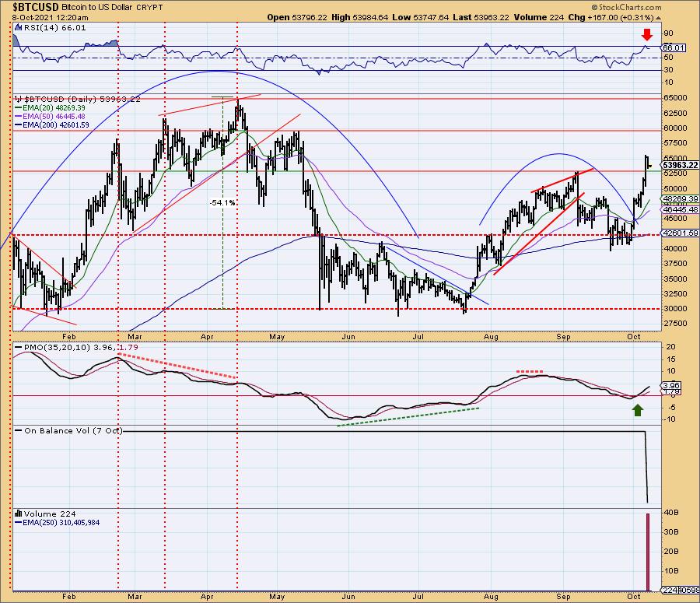Image resolution: width=700 pixels, height=603 pixels.
Task: Click the 48269.39 EMA axis tag
Action: [x=681, y=198]
